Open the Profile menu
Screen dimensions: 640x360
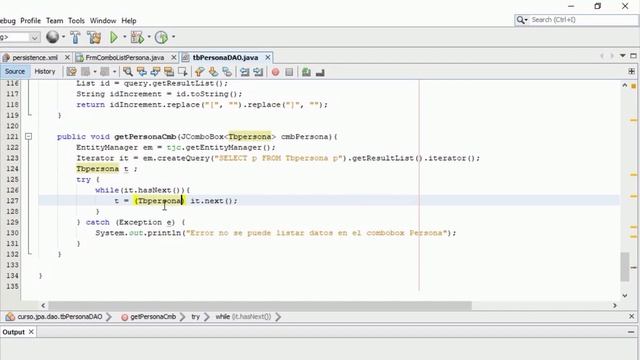pos(31,20)
